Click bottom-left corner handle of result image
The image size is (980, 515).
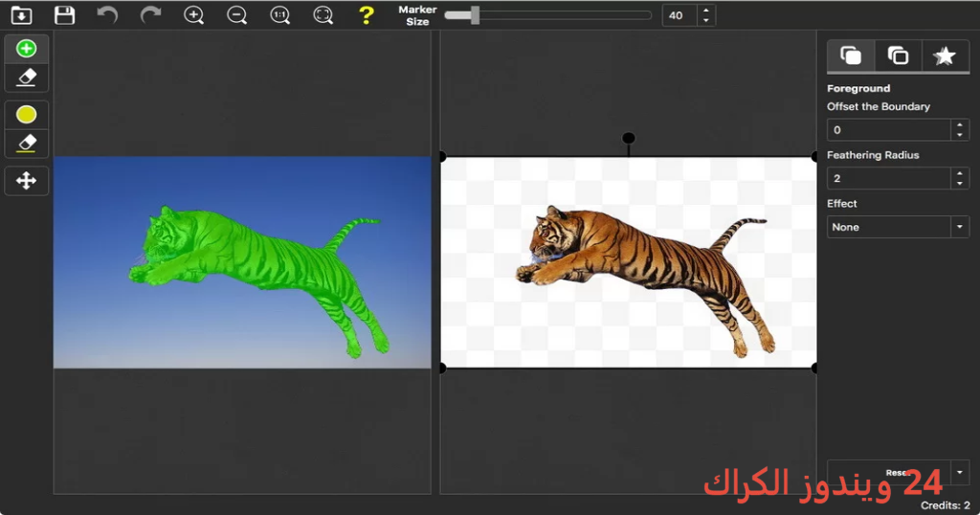click(x=442, y=369)
